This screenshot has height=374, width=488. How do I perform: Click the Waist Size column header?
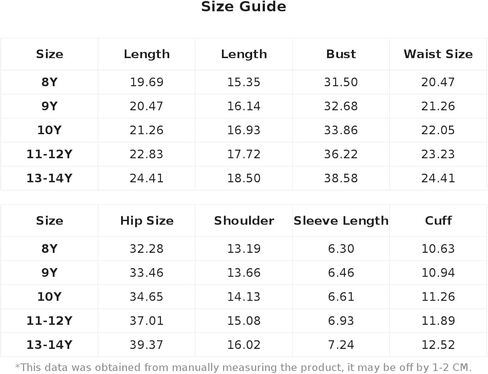[438, 54]
